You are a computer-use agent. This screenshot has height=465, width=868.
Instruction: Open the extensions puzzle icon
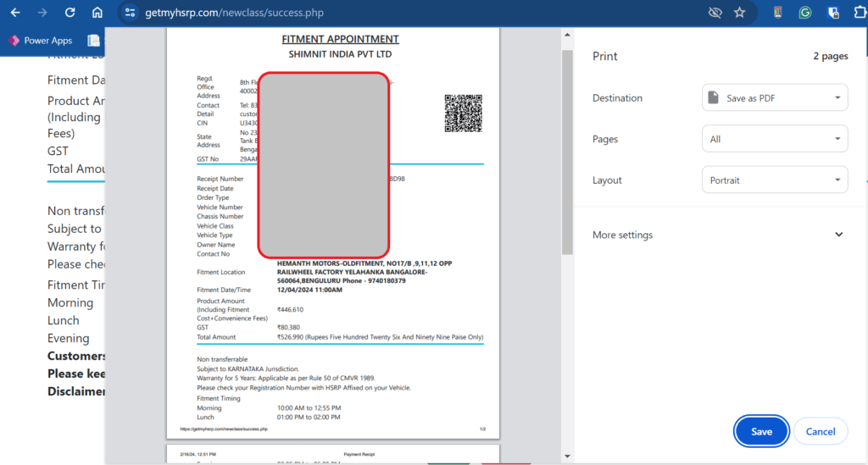[x=860, y=12]
